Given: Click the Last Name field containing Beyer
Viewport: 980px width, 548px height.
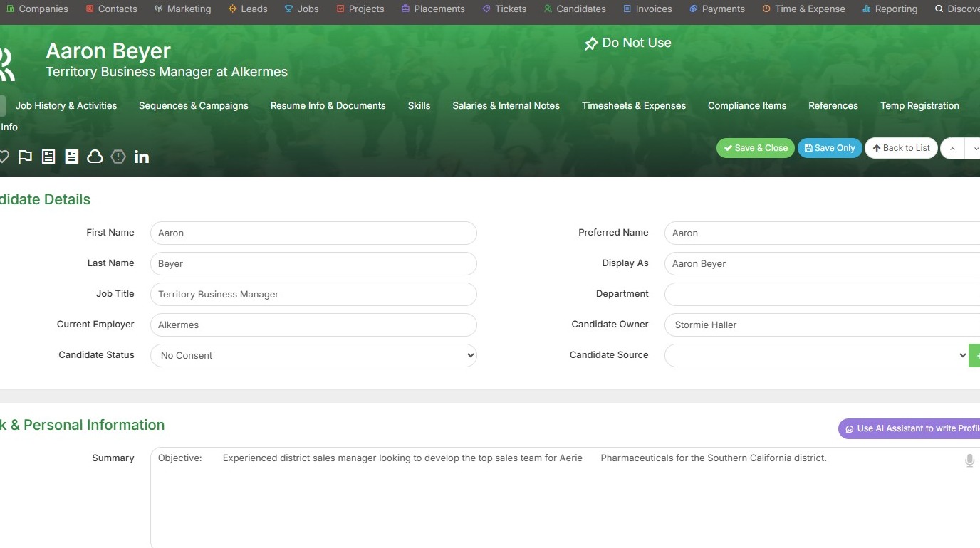Looking at the screenshot, I should pos(313,263).
